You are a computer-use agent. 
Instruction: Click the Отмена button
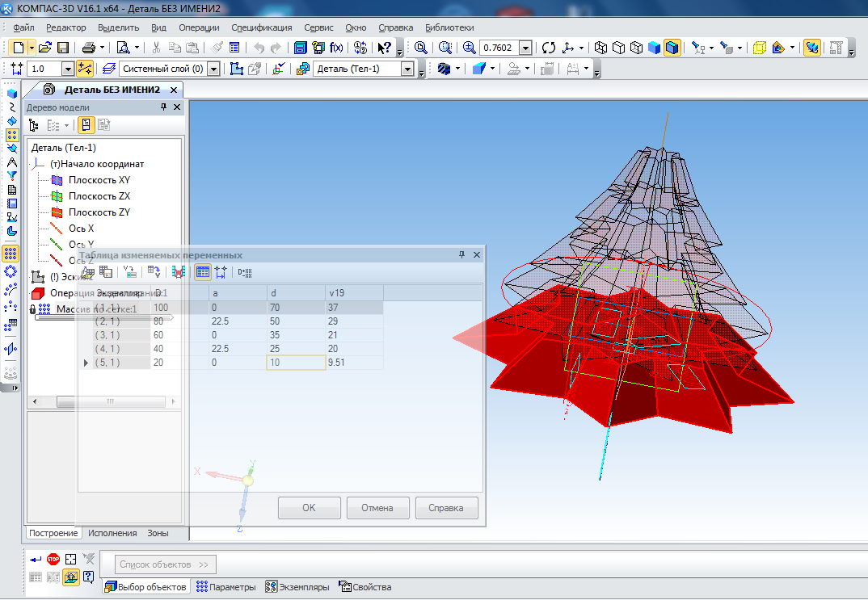[x=377, y=508]
